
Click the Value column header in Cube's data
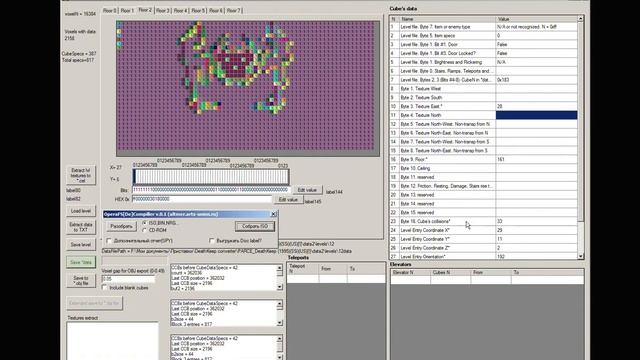click(x=536, y=19)
